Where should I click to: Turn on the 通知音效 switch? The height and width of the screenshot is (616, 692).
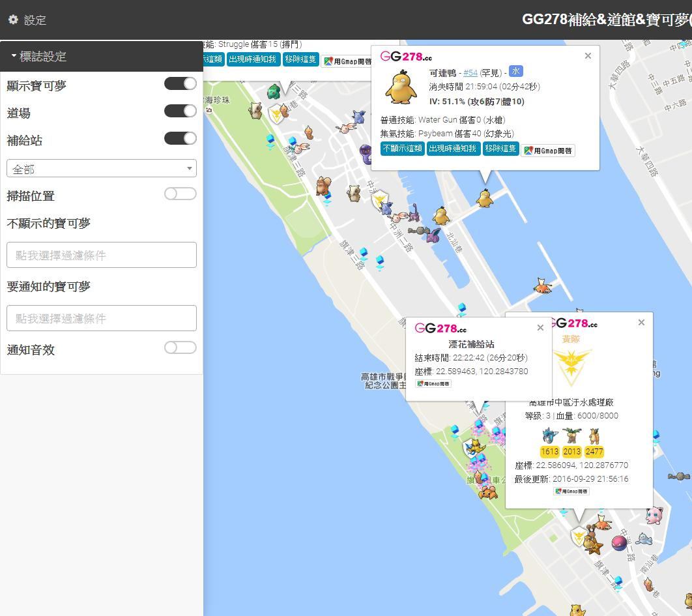180,347
